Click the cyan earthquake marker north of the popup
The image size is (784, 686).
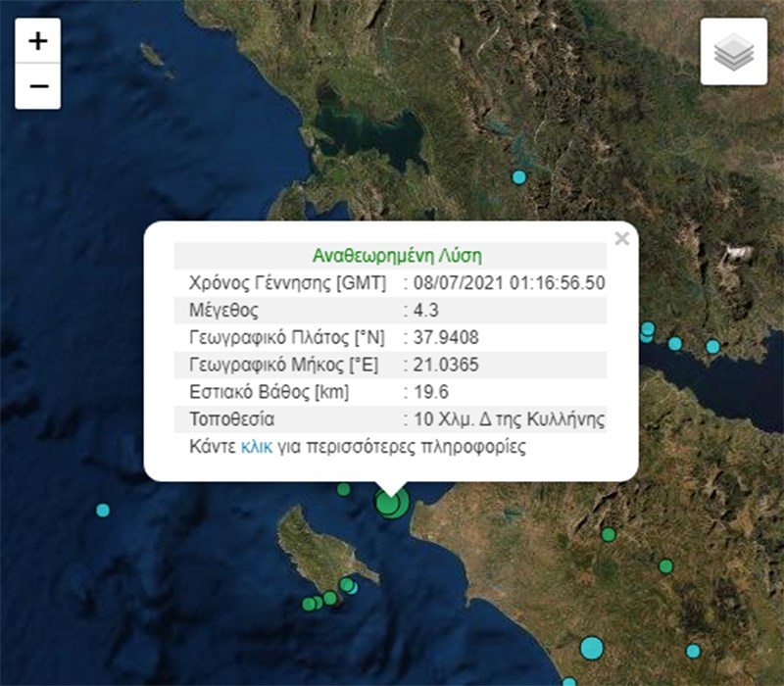click(x=518, y=177)
